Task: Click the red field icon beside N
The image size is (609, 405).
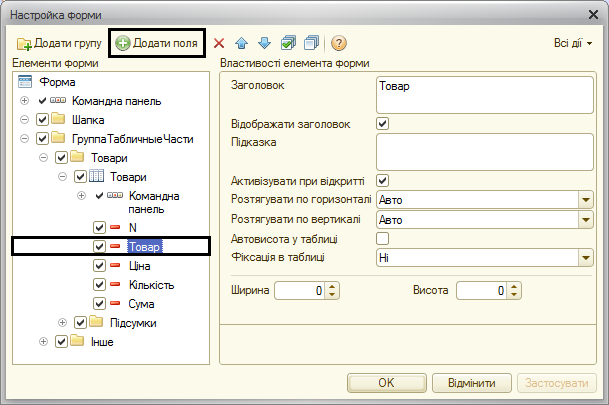Action: pos(115,227)
